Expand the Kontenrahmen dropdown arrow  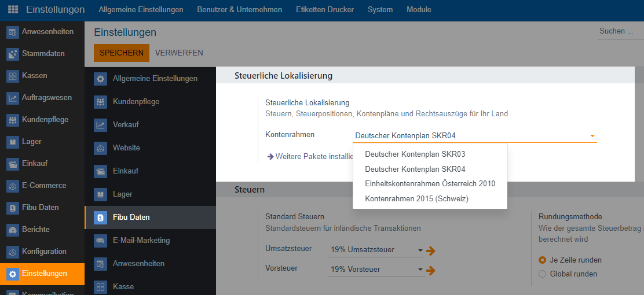coord(592,137)
